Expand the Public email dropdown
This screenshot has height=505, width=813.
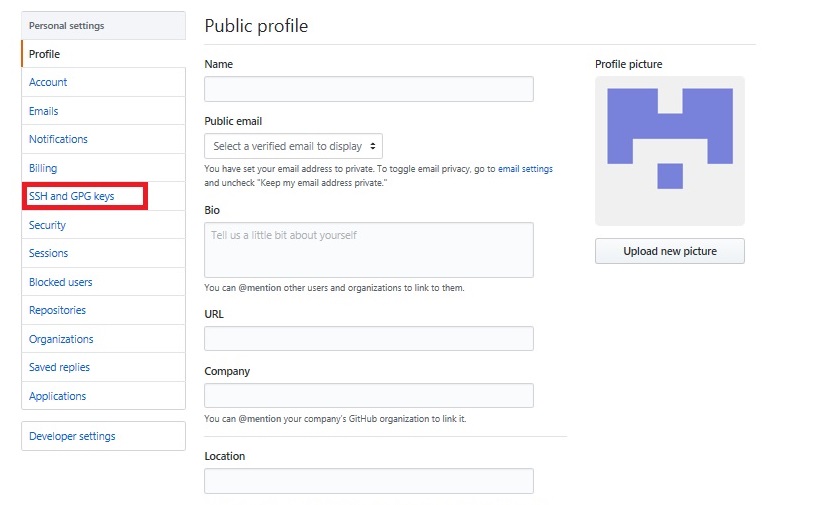293,146
